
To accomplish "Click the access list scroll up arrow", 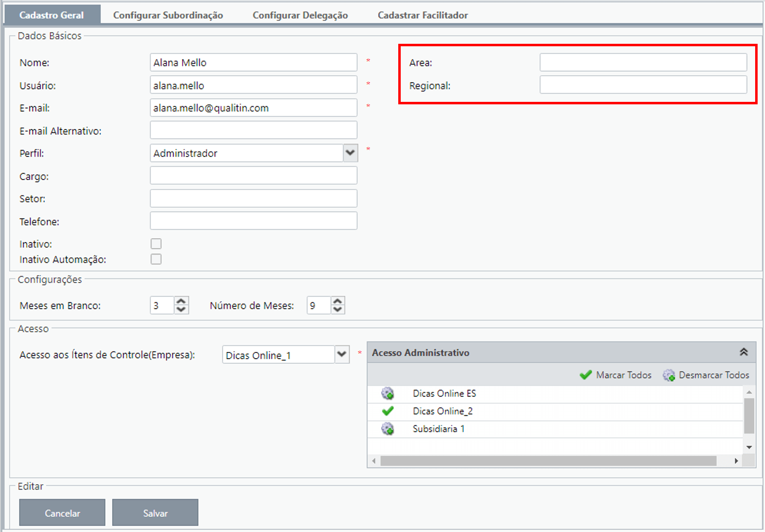I will point(749,392).
